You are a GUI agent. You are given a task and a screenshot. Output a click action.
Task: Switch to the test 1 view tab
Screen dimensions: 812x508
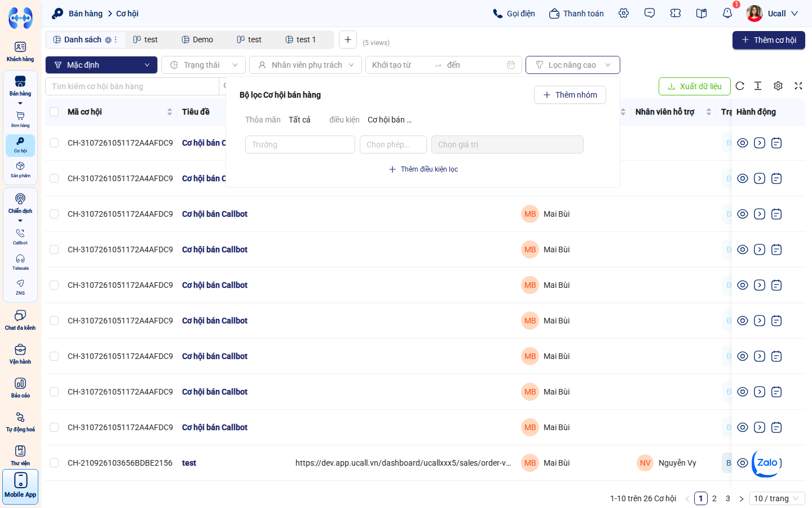click(301, 40)
